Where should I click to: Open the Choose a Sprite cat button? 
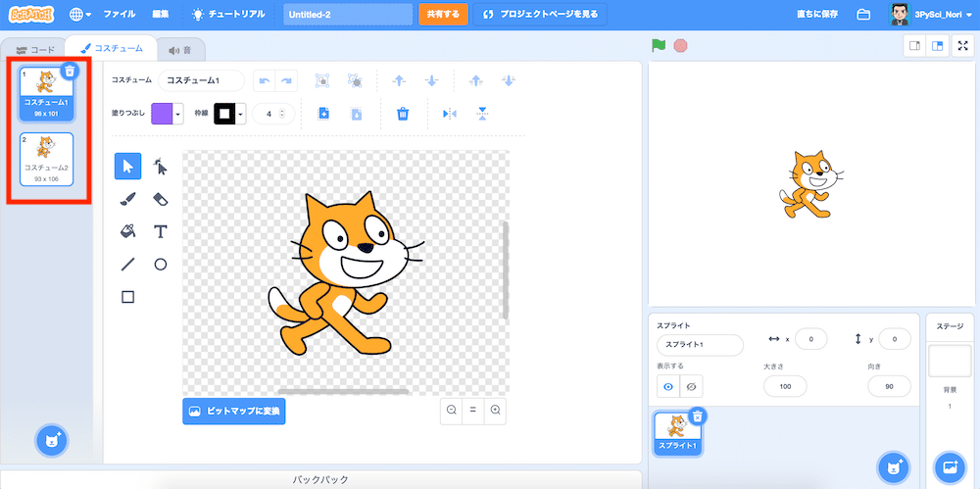[x=894, y=466]
